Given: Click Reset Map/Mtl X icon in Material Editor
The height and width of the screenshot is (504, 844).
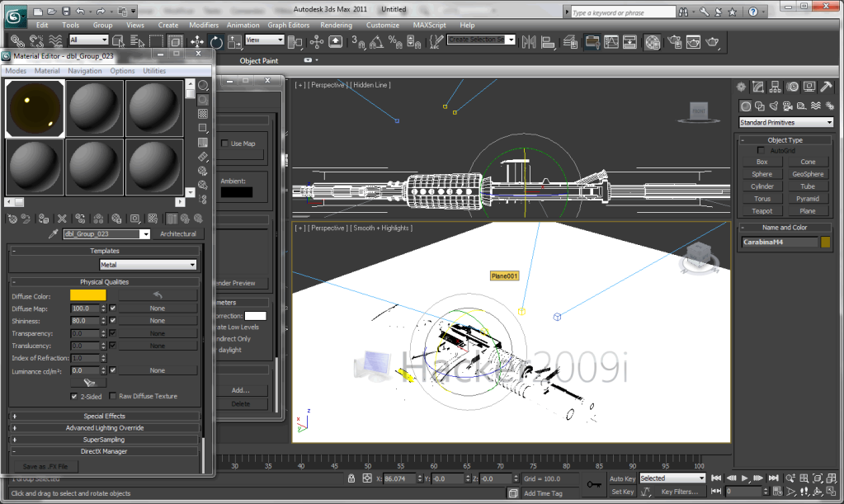Looking at the screenshot, I should (62, 219).
